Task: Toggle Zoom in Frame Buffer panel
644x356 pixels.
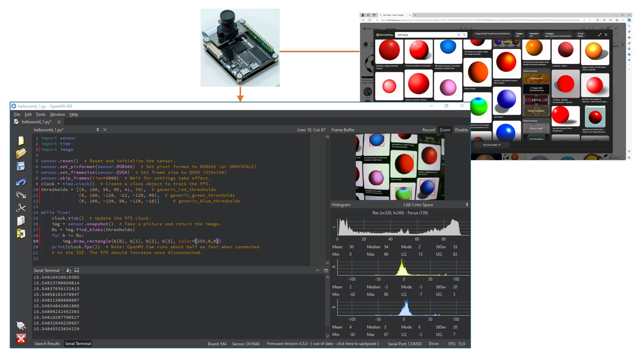Action: tap(445, 130)
